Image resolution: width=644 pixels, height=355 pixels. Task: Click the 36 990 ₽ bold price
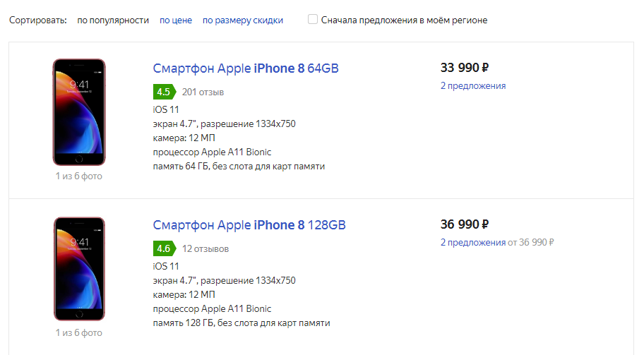tap(465, 224)
